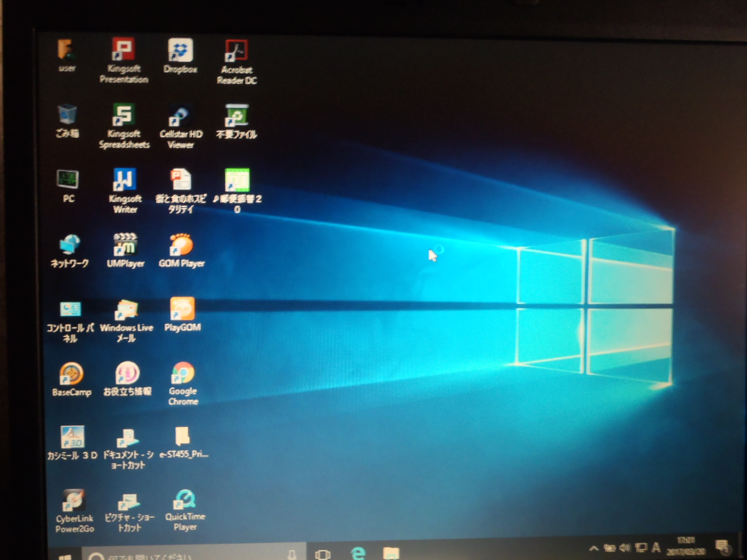Viewport: 747px width, 560px height.
Task: Launch Kingsoft Presentation shortcut
Action: [x=123, y=61]
